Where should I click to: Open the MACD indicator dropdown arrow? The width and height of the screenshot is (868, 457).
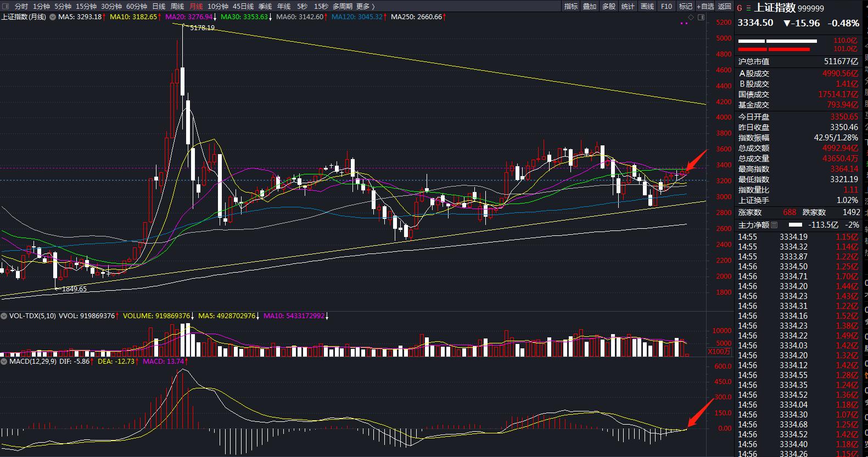(4, 362)
